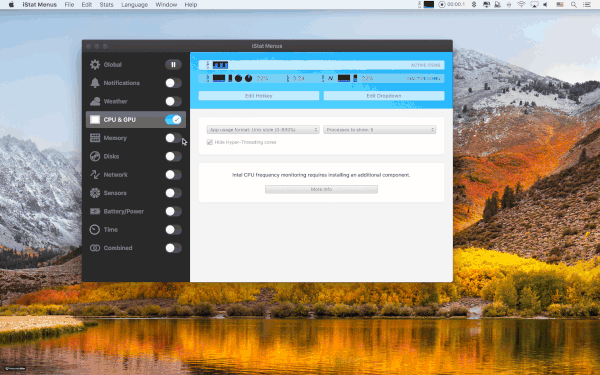Turn on the Disks switch
600x375 pixels.
[173, 156]
